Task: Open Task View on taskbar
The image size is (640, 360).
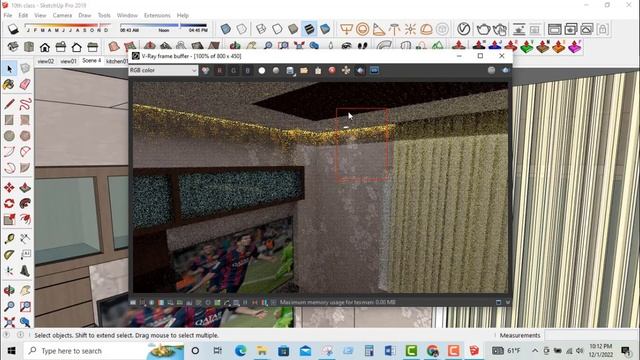Action: (218, 351)
